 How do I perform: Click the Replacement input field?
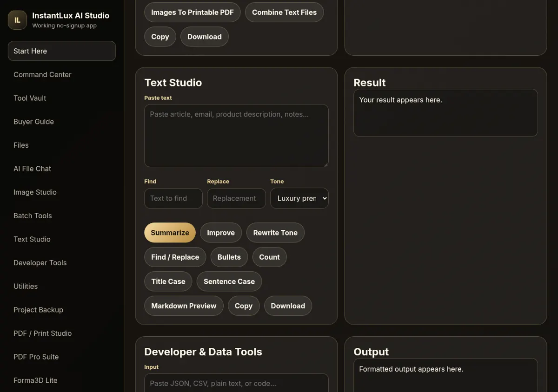tap(236, 198)
